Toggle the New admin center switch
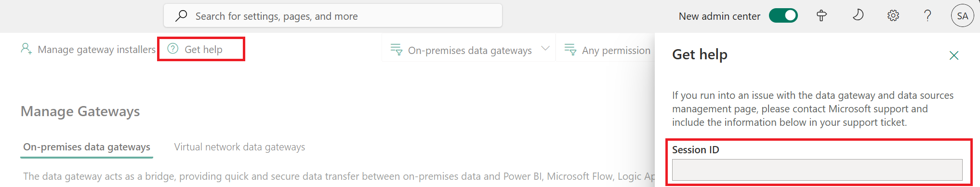This screenshot has height=187, width=980. click(x=783, y=16)
